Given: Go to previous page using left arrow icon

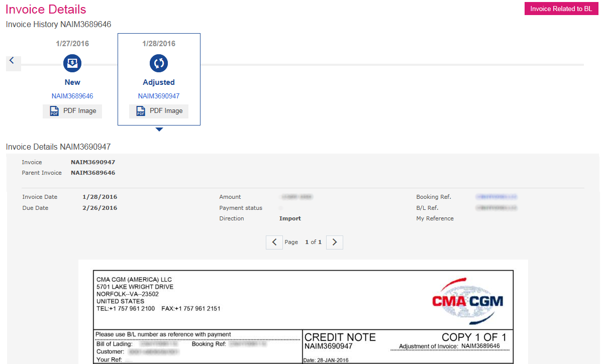Looking at the screenshot, I should [274, 242].
